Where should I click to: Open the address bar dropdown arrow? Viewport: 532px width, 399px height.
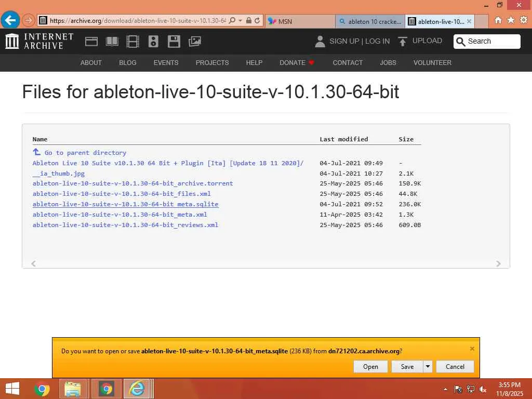pos(240,21)
